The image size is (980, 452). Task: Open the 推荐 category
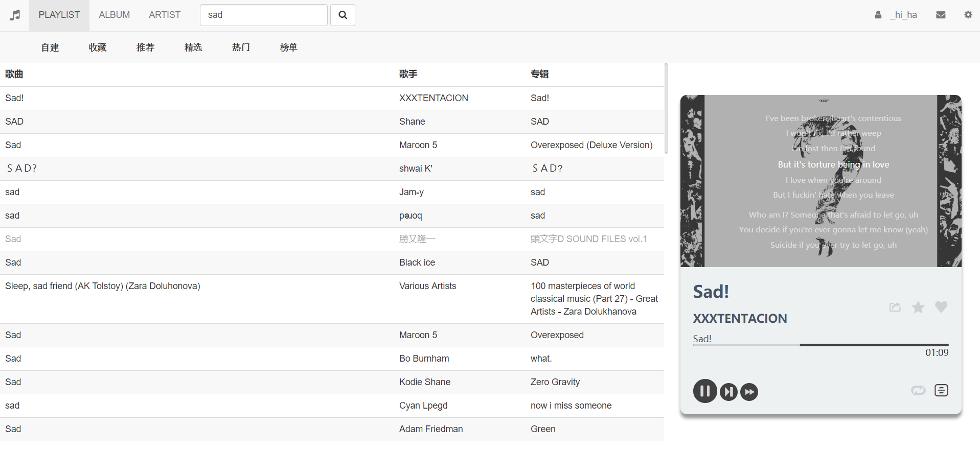(145, 47)
